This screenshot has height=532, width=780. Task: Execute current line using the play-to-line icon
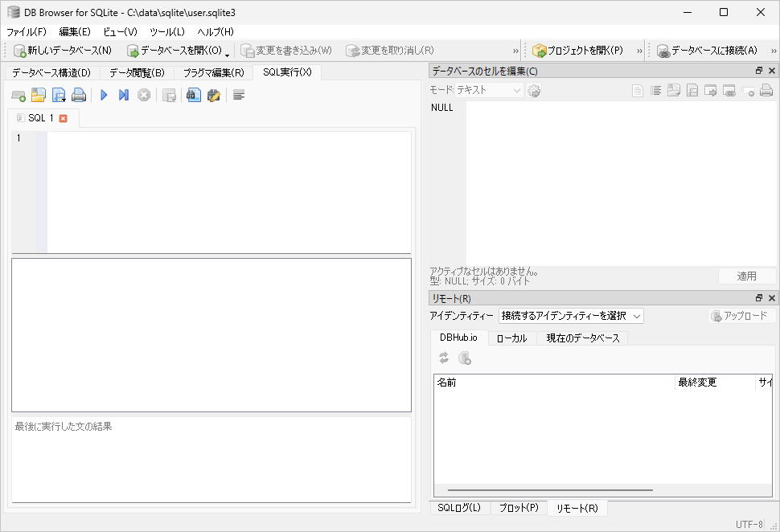[x=123, y=94]
